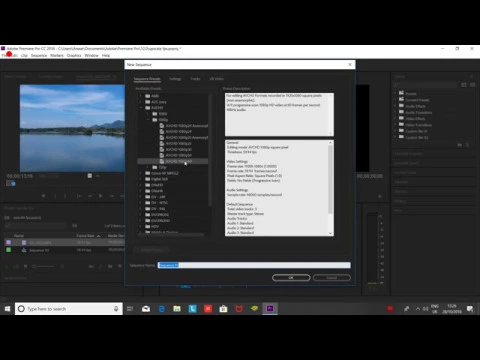Expand the 1080i subfolder
Screen dimensions: 480x360
[x=148, y=114]
